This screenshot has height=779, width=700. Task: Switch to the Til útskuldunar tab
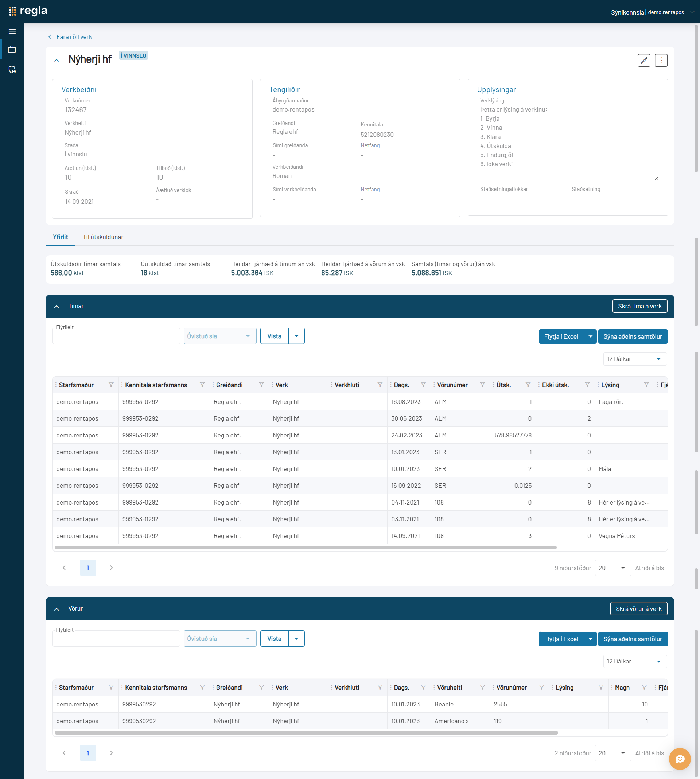103,237
